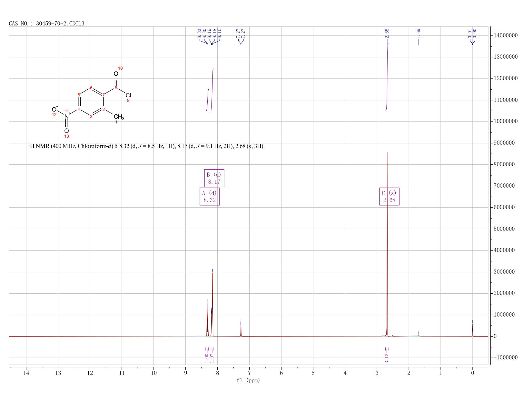Screen dimensions: 532x411
Task: Select multiplet box A (d) 8.32
Action: tap(210, 197)
